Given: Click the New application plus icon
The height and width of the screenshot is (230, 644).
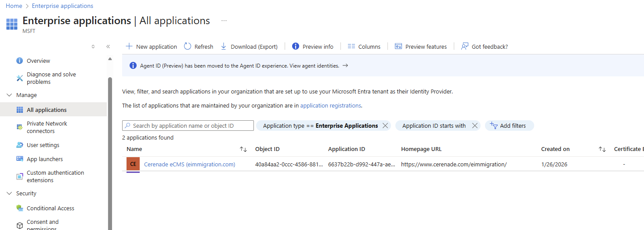Looking at the screenshot, I should coord(129,47).
